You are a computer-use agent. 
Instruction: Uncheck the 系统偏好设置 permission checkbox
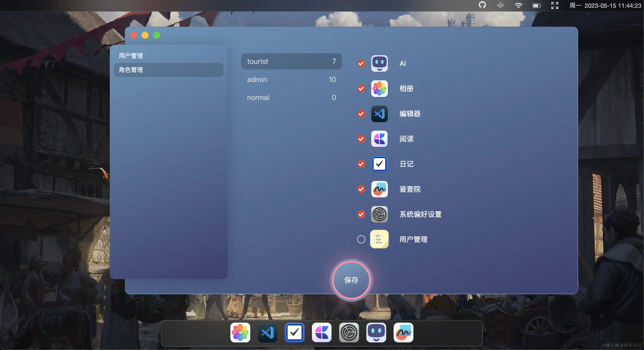point(361,214)
